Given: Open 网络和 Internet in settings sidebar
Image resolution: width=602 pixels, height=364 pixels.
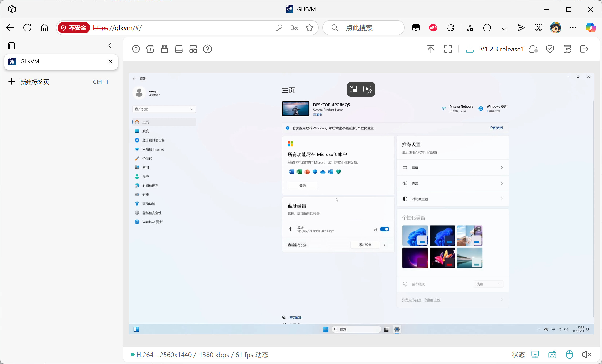Looking at the screenshot, I should coord(153,149).
